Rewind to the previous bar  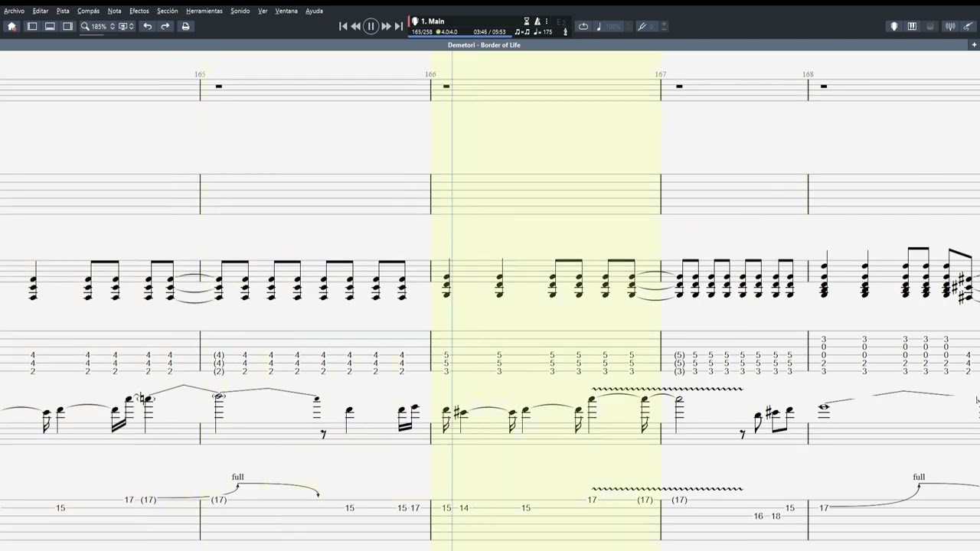pyautogui.click(x=356, y=26)
